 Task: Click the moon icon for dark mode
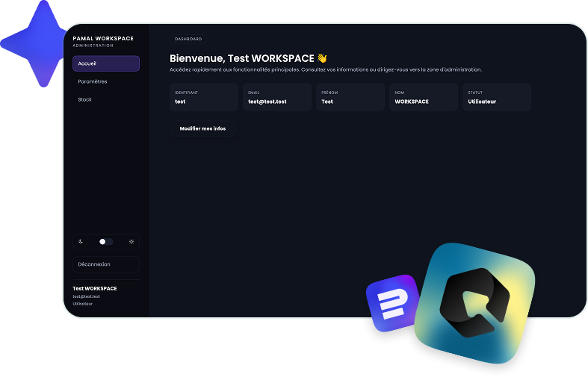pyautogui.click(x=81, y=242)
